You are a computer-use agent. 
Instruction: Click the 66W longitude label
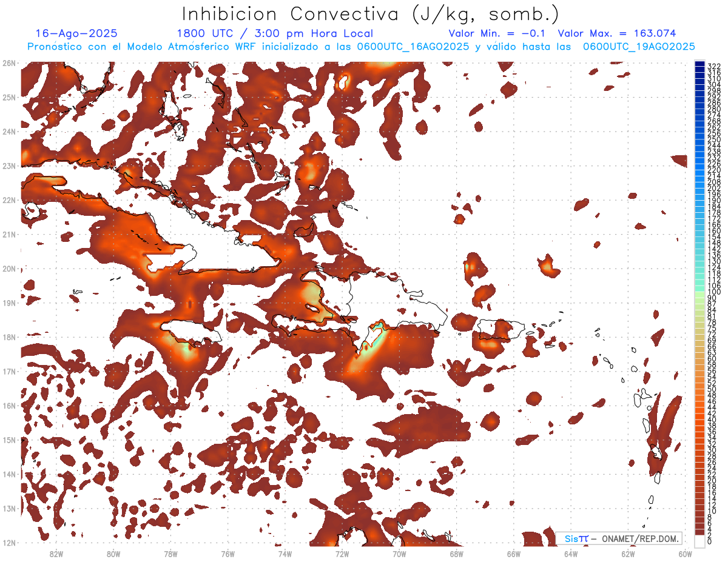coord(514,553)
